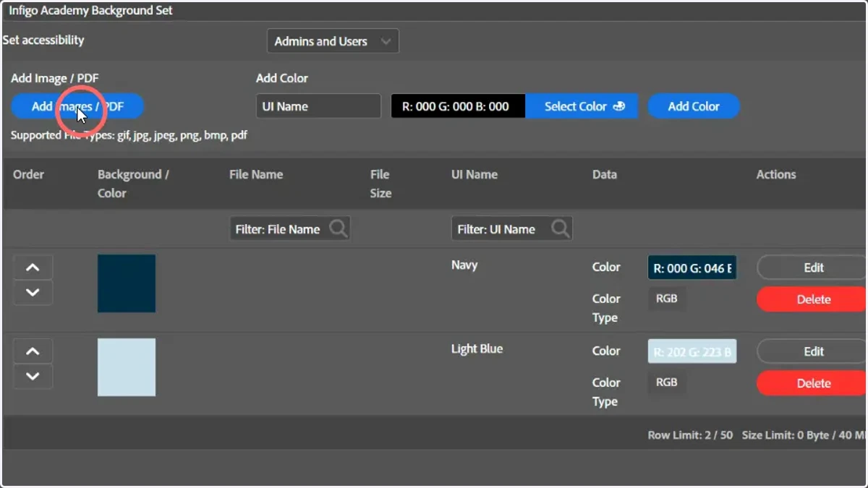Screen dimensions: 868x488
Task: Move Light Blue row up with arrow
Action: [x=33, y=351]
